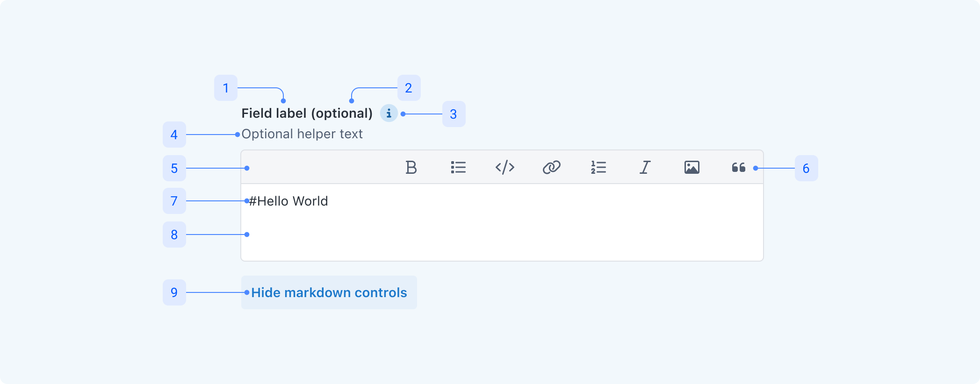Click the Optional helper text line
The height and width of the screenshot is (384, 980).
302,134
